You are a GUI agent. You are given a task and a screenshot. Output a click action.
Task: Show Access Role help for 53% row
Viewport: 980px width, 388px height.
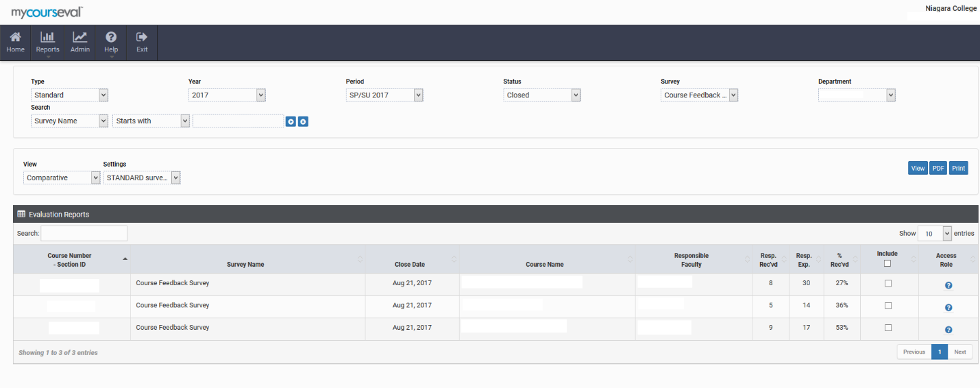click(948, 330)
